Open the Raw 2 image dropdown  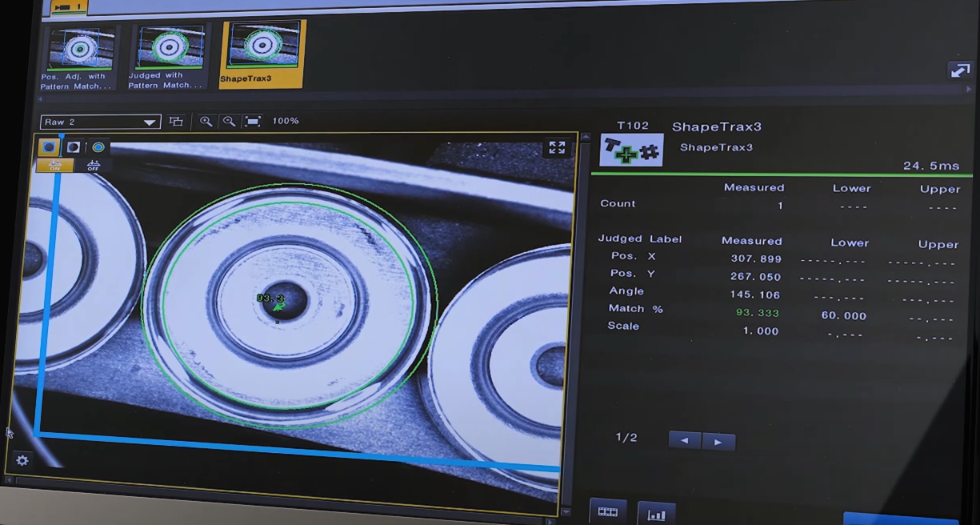click(x=101, y=122)
